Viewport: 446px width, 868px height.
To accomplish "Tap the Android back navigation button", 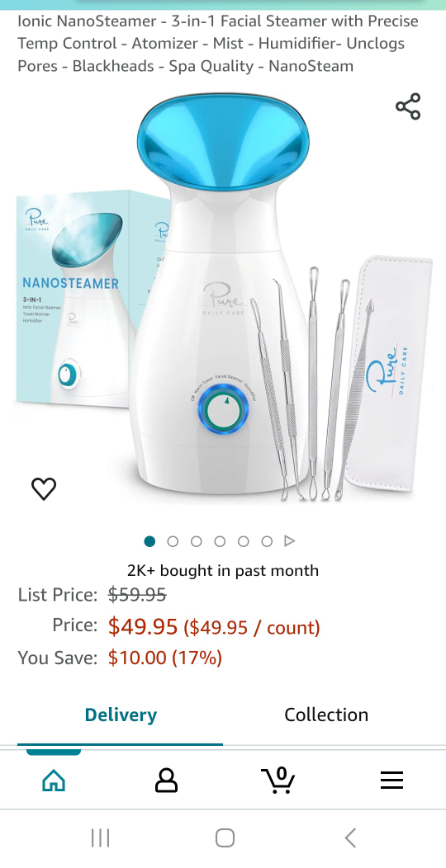I will (x=350, y=838).
